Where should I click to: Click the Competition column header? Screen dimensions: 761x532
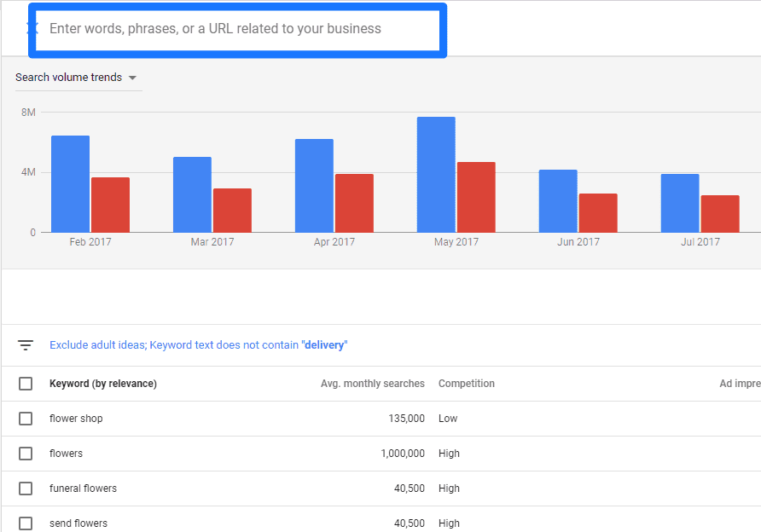[466, 384]
